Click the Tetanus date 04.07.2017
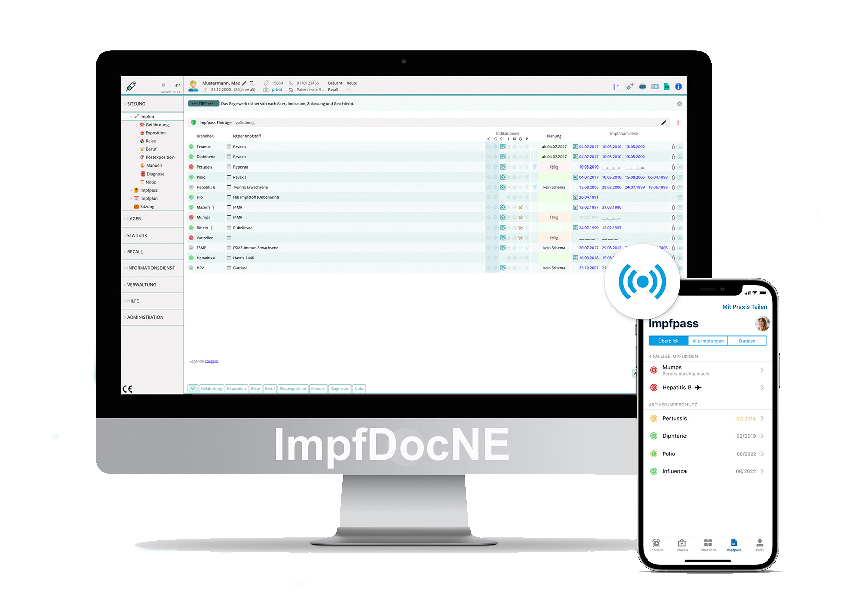This screenshot has height=616, width=858. coord(588,147)
